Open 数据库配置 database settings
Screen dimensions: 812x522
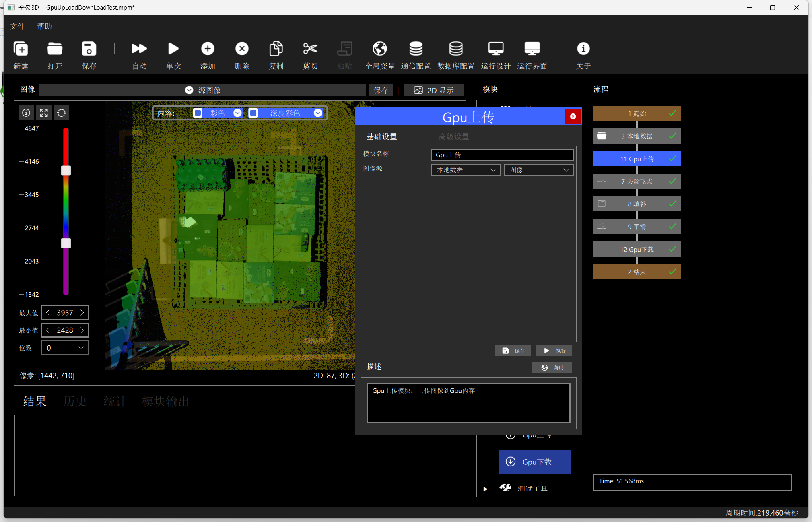456,49
